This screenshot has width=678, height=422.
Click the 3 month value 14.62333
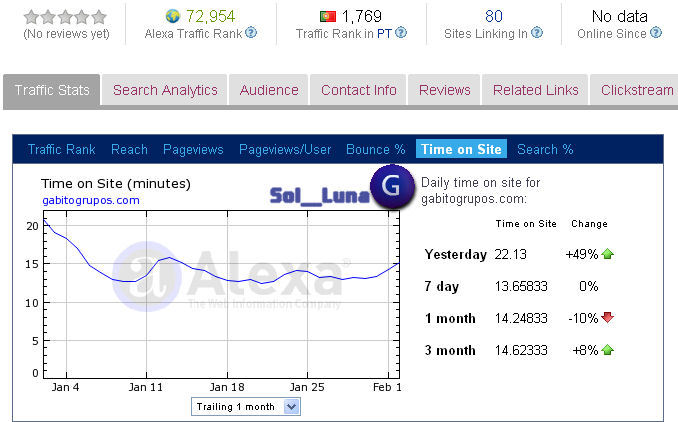tap(521, 350)
